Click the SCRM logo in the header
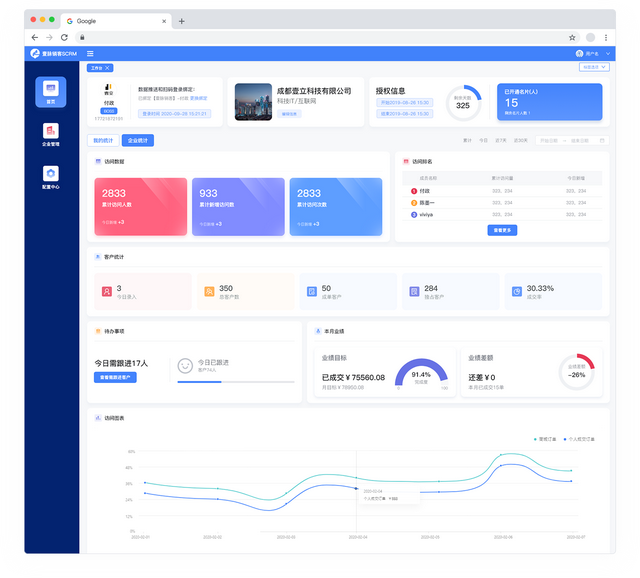The height and width of the screenshot is (578, 640). pyautogui.click(x=53, y=53)
